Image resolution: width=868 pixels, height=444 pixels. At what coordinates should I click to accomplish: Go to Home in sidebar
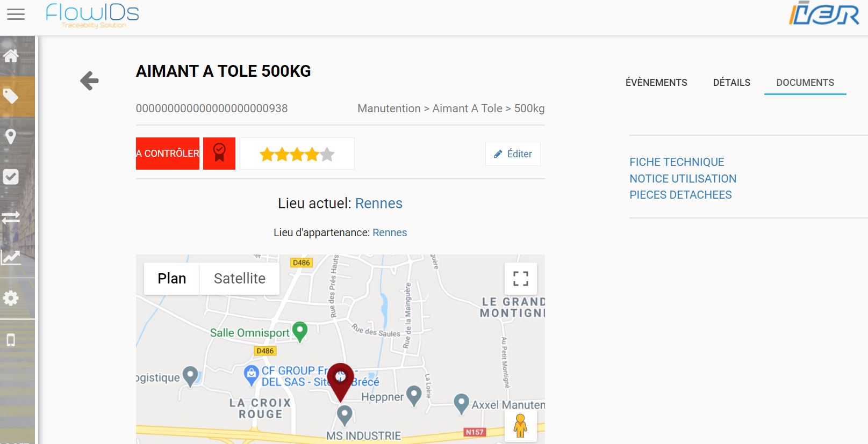pyautogui.click(x=11, y=56)
